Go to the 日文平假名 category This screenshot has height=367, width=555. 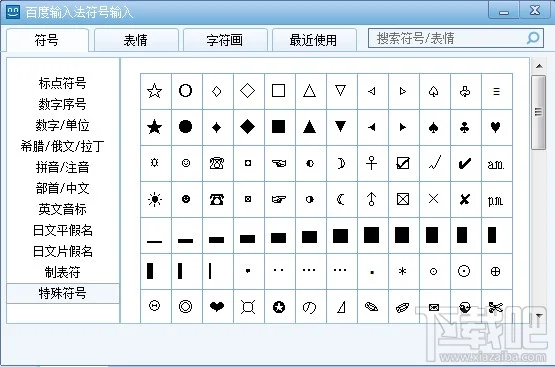pyautogui.click(x=63, y=230)
